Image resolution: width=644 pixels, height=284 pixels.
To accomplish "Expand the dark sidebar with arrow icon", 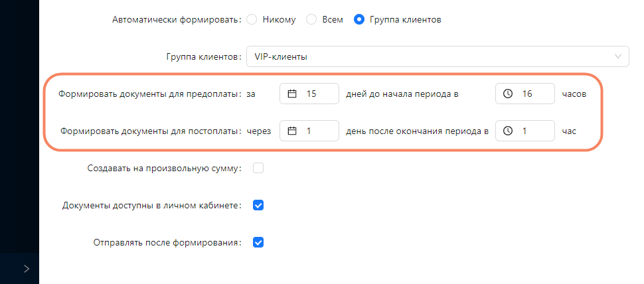I will click(27, 269).
